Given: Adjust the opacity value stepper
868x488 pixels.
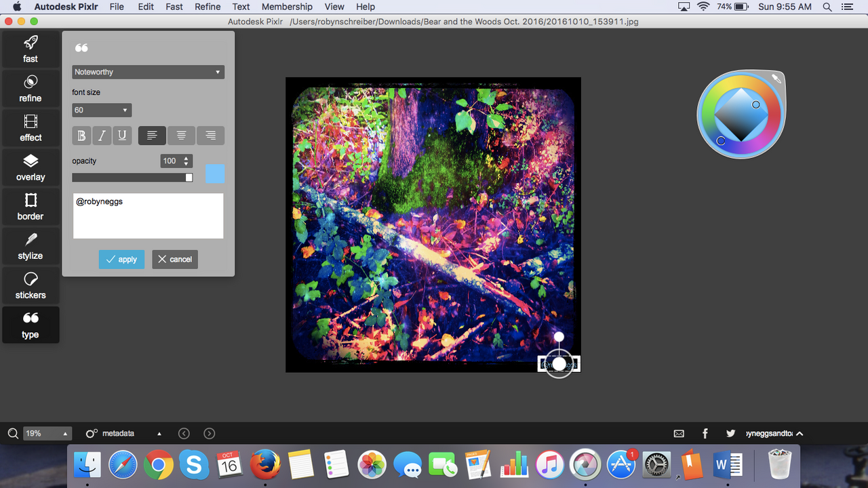Looking at the screenshot, I should click(187, 161).
